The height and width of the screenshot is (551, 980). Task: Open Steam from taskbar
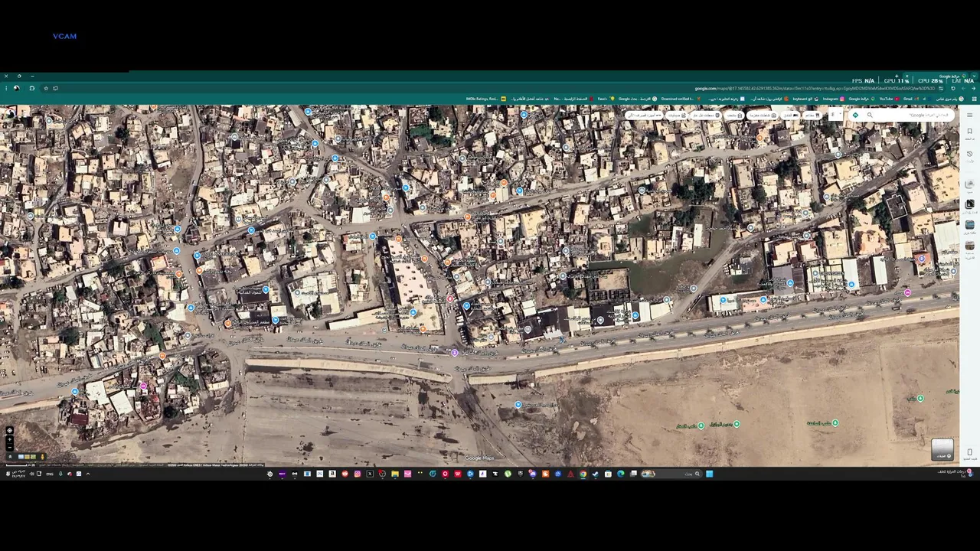595,474
